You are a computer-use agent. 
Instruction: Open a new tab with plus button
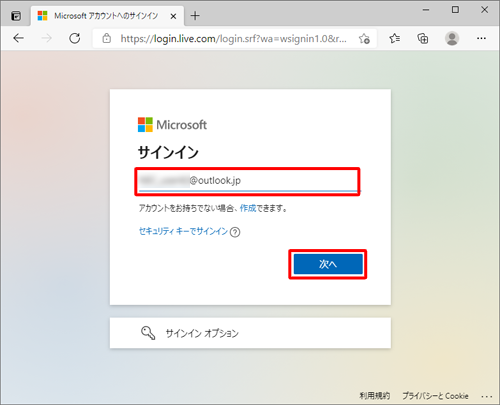click(x=195, y=16)
